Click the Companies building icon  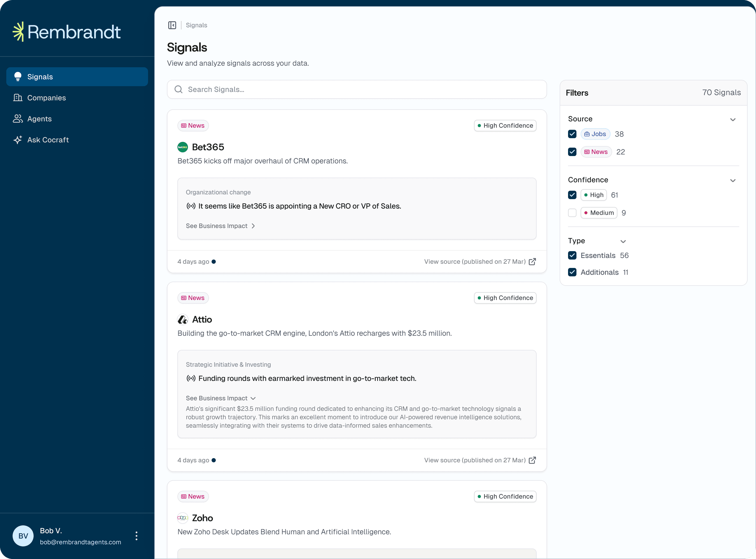[18, 98]
